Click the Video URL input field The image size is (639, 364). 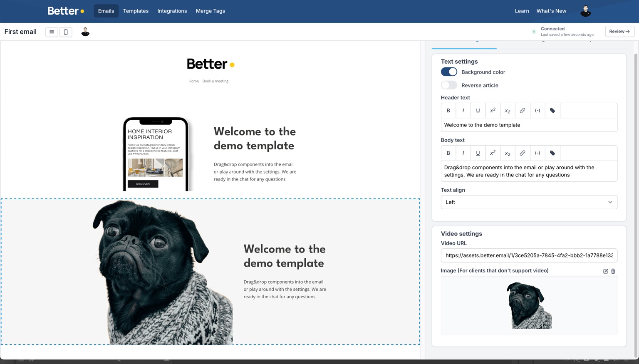pos(529,255)
